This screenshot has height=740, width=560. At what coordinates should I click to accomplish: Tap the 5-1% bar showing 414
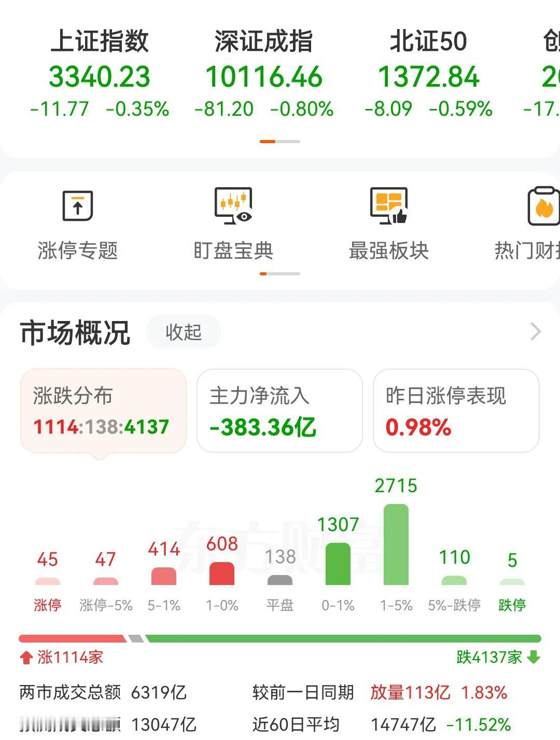(x=164, y=576)
